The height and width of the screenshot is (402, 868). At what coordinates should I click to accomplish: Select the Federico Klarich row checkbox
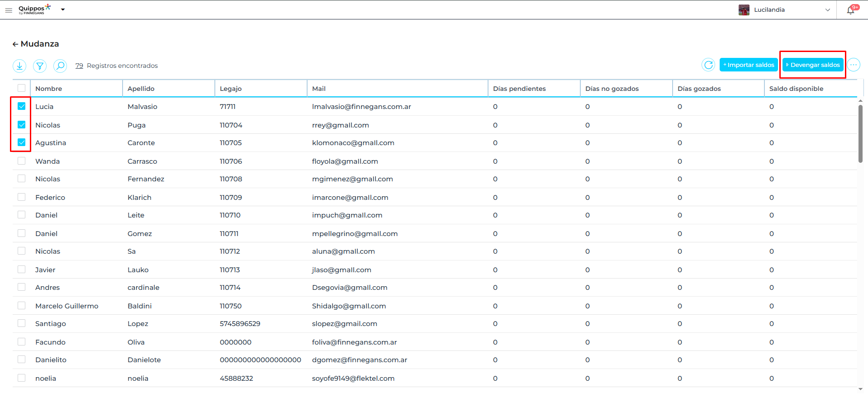click(x=22, y=197)
